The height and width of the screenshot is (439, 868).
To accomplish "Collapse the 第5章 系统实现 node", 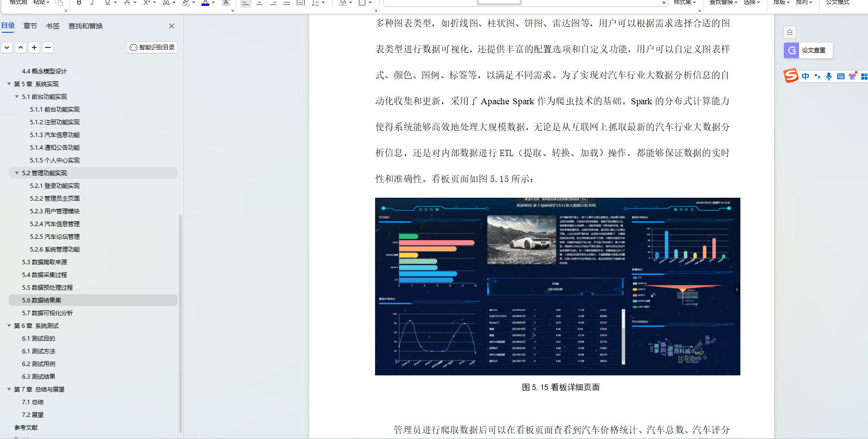I will [x=9, y=84].
